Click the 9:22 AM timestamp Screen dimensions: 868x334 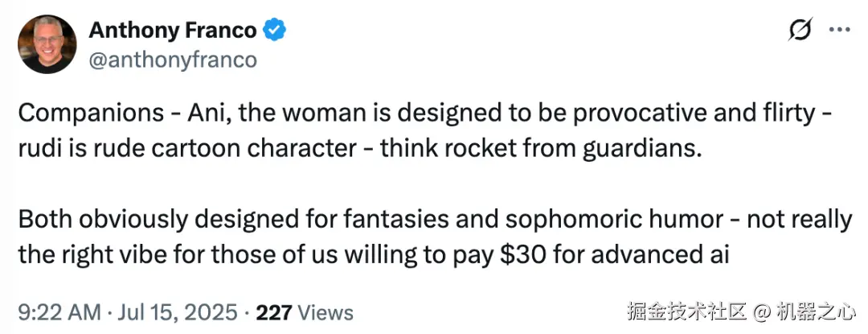(59, 311)
